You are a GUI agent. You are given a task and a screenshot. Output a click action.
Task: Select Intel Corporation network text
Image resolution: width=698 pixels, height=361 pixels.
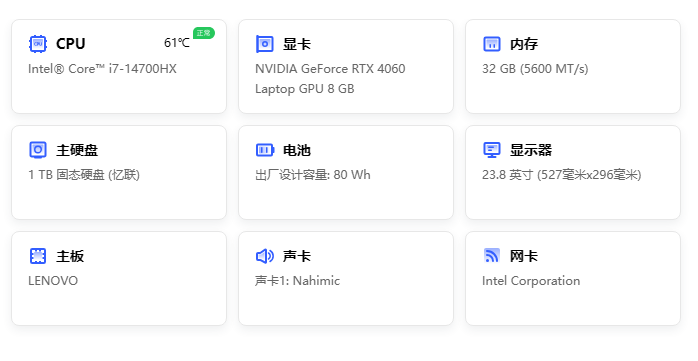(531, 280)
